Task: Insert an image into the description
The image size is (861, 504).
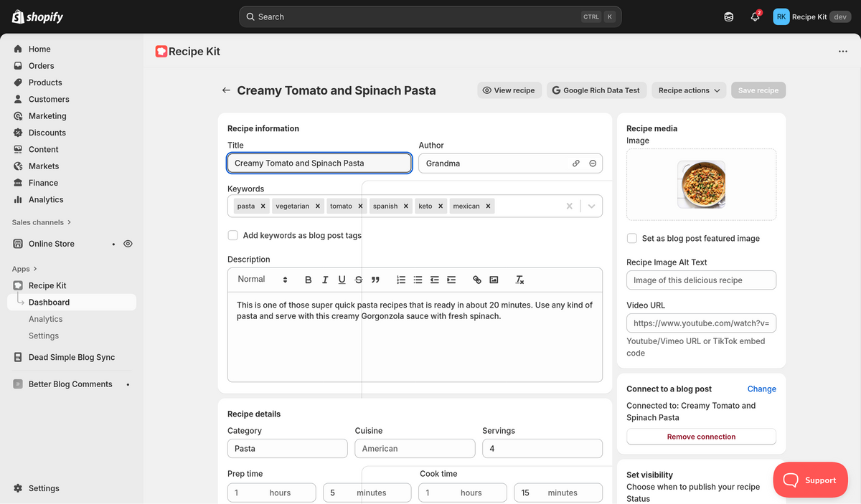Action: (494, 280)
